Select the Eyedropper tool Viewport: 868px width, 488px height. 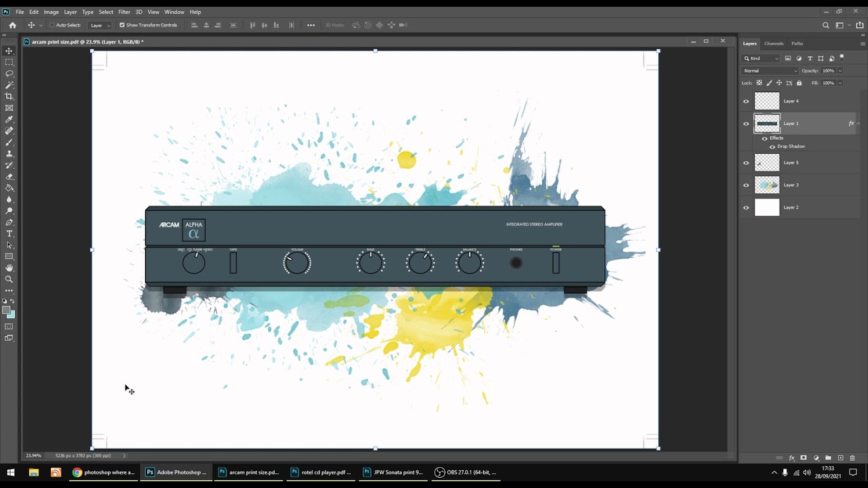(x=9, y=119)
